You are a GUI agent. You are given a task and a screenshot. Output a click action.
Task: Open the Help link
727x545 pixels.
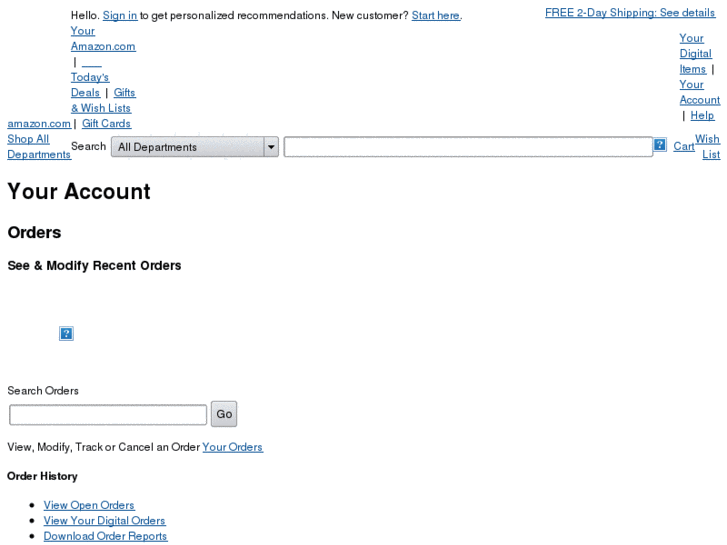(702, 115)
